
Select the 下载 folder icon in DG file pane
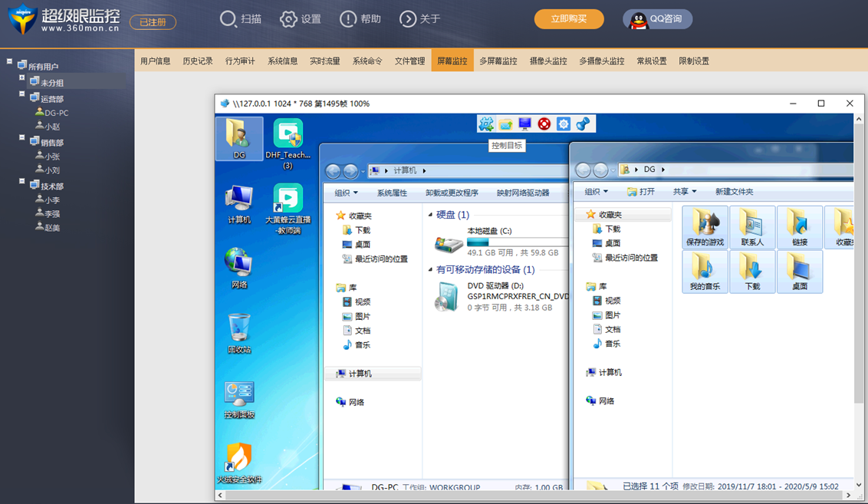tap(752, 272)
